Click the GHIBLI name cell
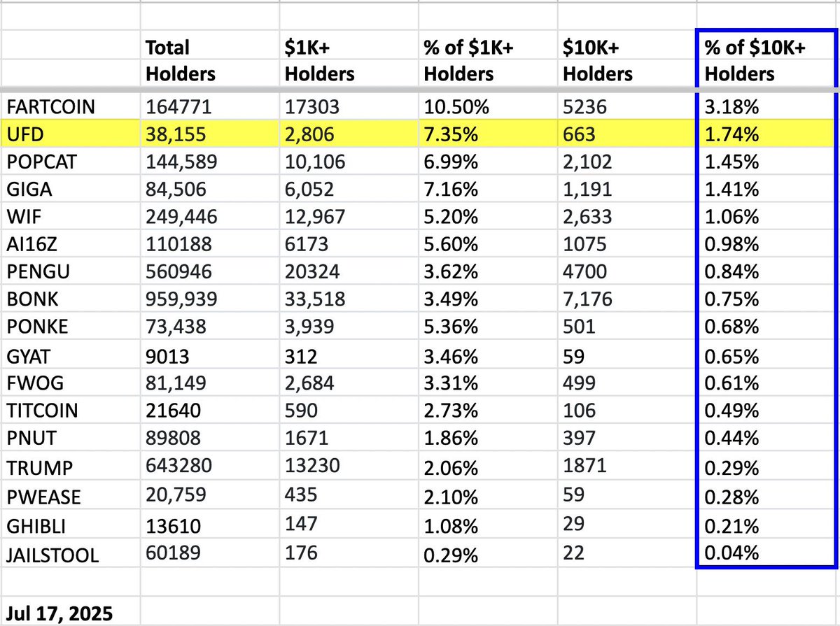The height and width of the screenshot is (626, 840). (70, 525)
